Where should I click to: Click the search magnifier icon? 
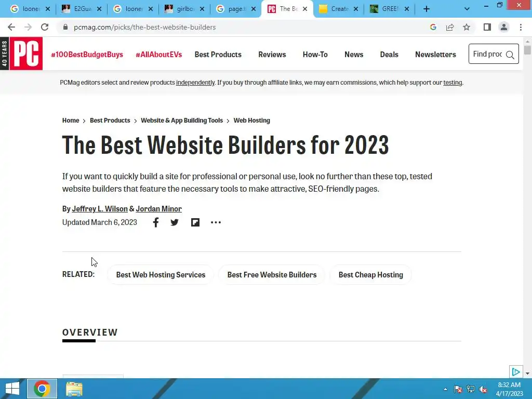click(x=510, y=55)
